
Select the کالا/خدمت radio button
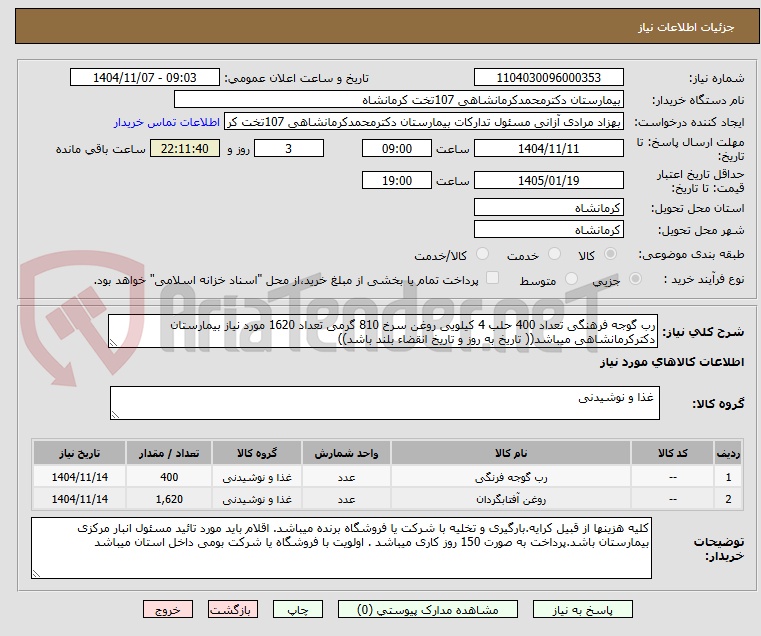tap(482, 254)
